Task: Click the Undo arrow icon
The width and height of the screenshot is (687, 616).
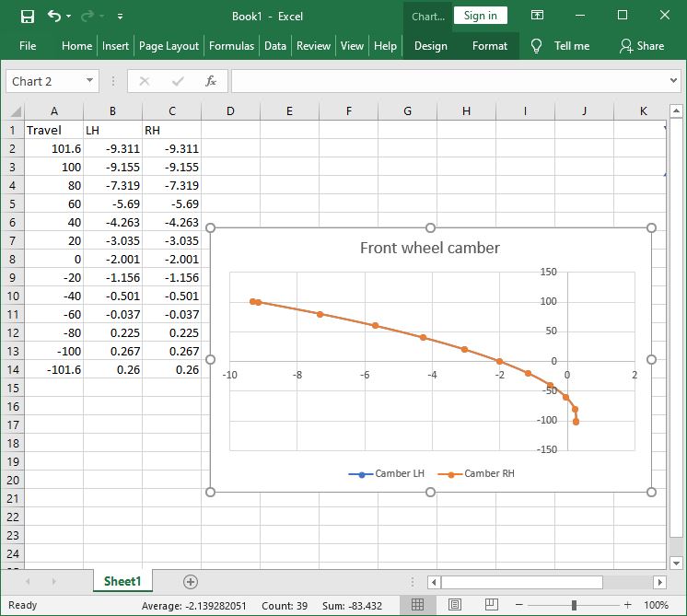Action: (x=54, y=16)
